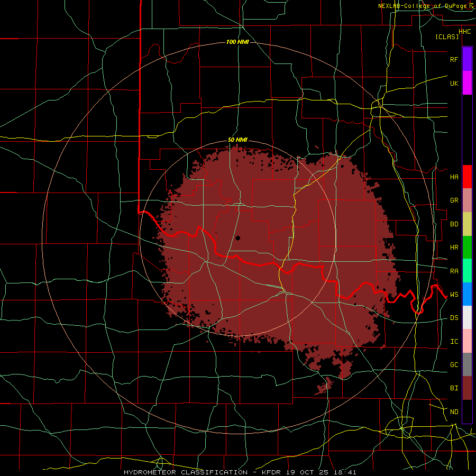Click the brown BI legend swatch
This screenshot has height=476, width=476.
point(467,388)
